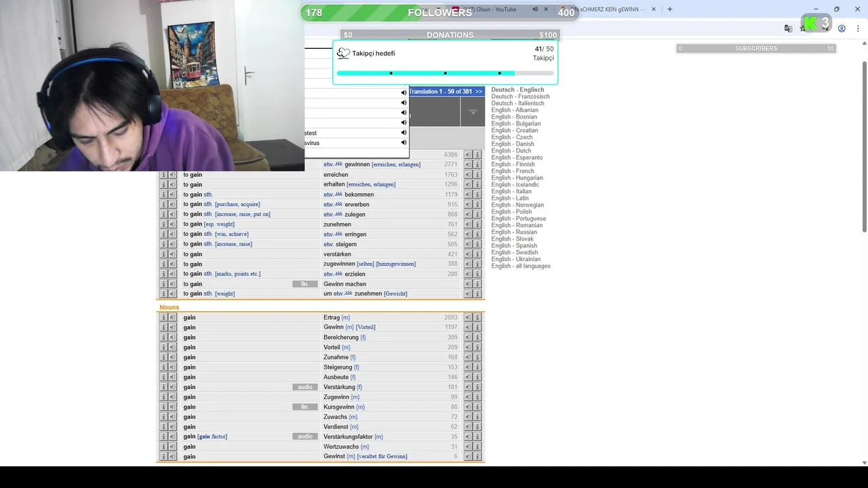Open the word 'Kursgewinn'
Image resolution: width=868 pixels, height=488 pixels.
click(x=339, y=407)
